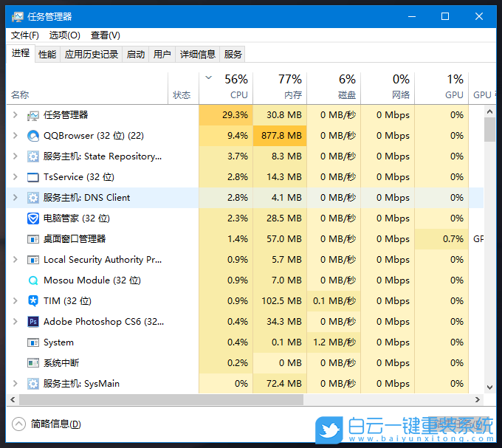The image size is (502, 448).
Task: Click 简略信息(D) to show fewer details
Action: (55, 424)
